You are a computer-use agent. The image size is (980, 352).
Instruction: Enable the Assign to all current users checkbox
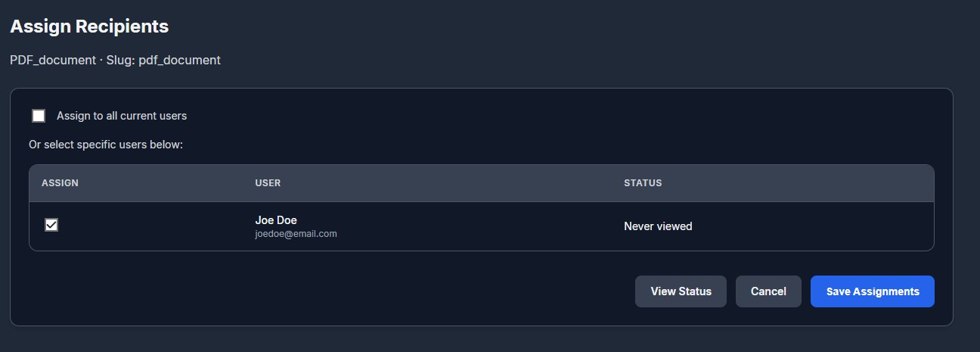39,116
